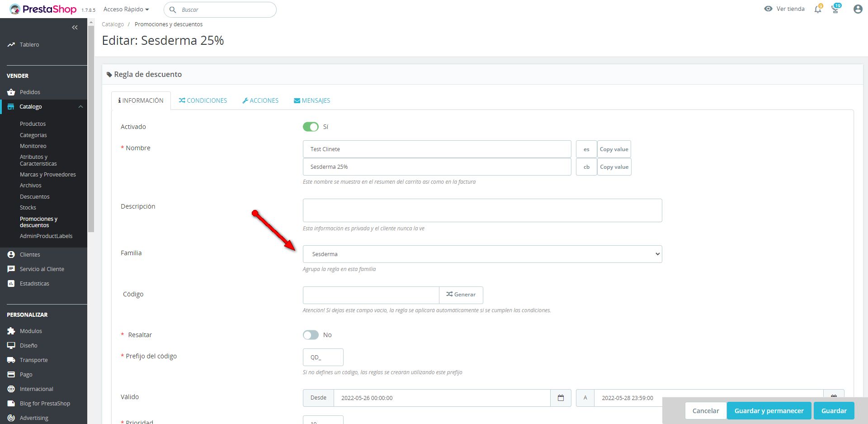The image size is (868, 424).
Task: Switch to the Acciones tab
Action: (x=260, y=101)
